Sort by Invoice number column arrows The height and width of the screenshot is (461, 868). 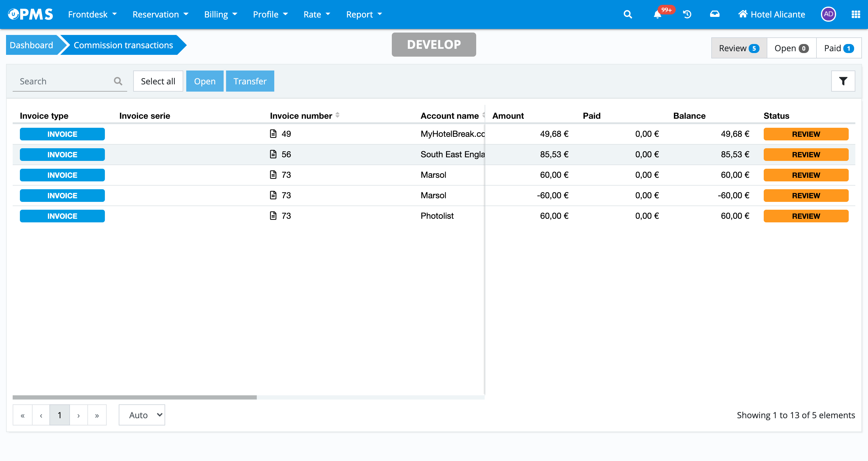pyautogui.click(x=337, y=115)
